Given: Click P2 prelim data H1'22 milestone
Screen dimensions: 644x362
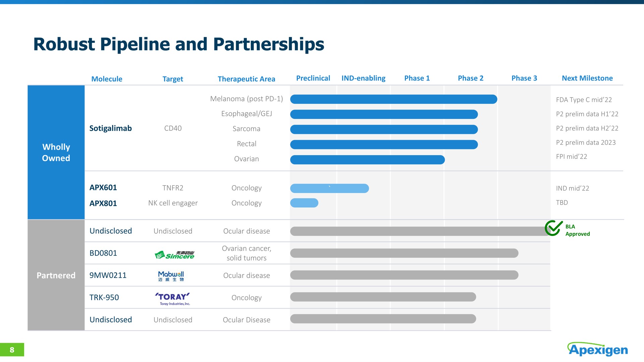Looking at the screenshot, I should coord(587,114).
